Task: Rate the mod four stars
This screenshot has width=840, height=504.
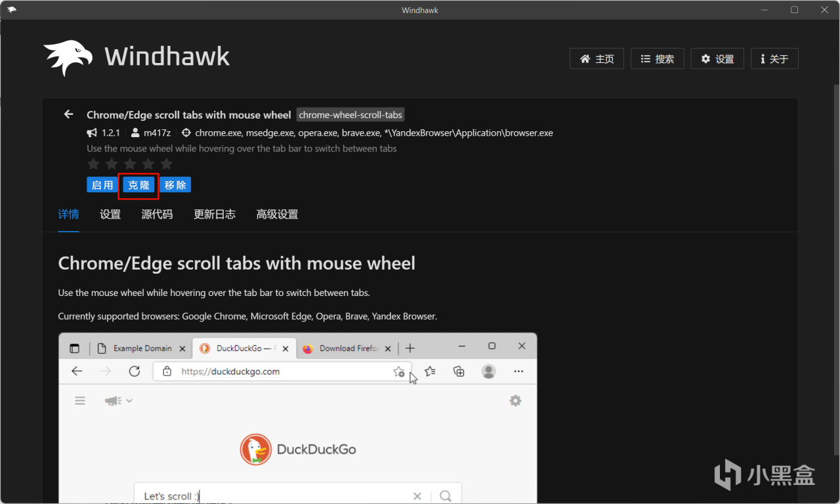Action: (148, 163)
